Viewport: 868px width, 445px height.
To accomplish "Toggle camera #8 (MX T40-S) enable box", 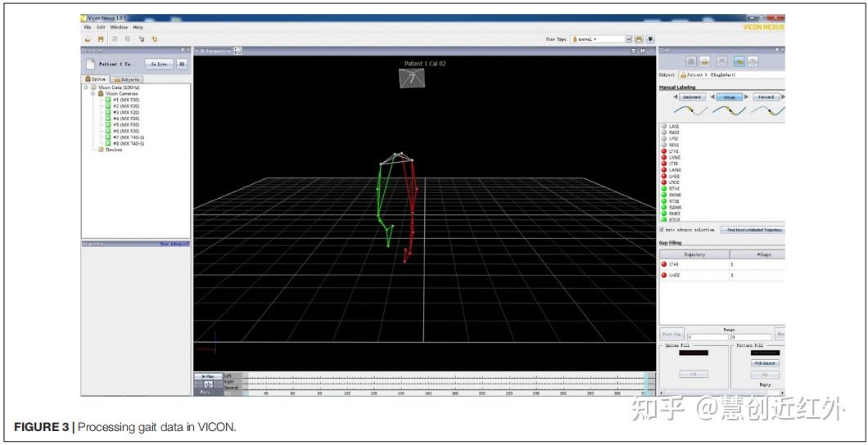I will [108, 144].
